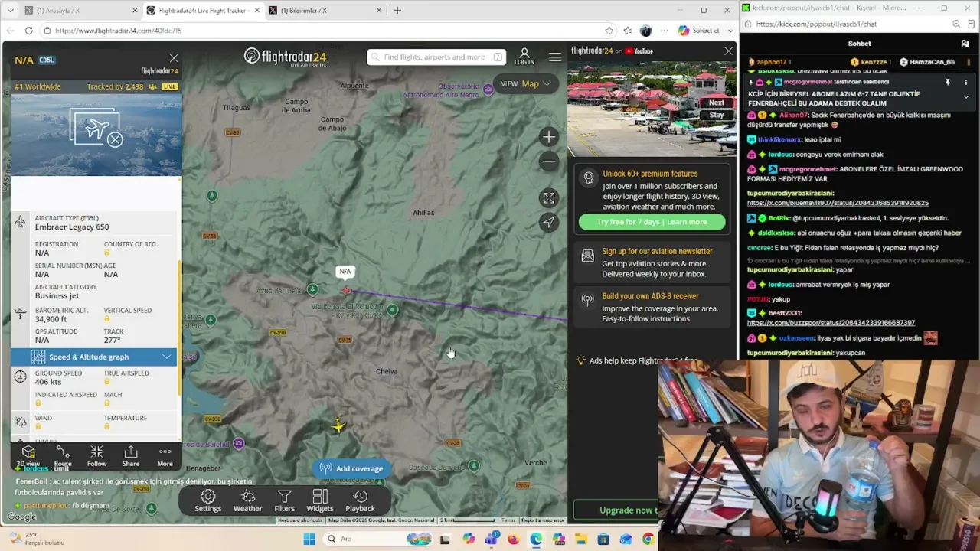The image size is (980, 551).
Task: Open 3D view in flight panel
Action: click(28, 455)
